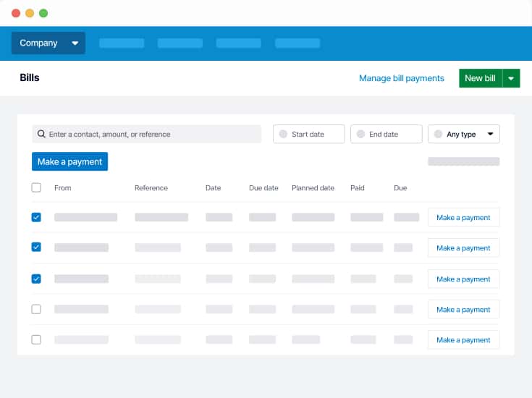The width and height of the screenshot is (532, 398).
Task: Sort by the Reference column header
Action: coord(151,188)
